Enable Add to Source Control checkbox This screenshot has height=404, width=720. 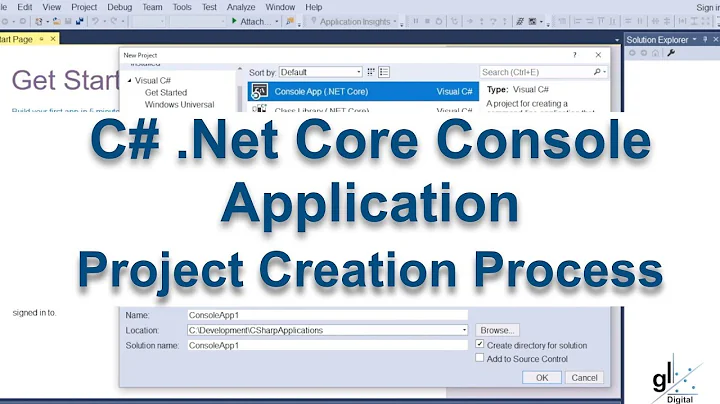coord(479,358)
